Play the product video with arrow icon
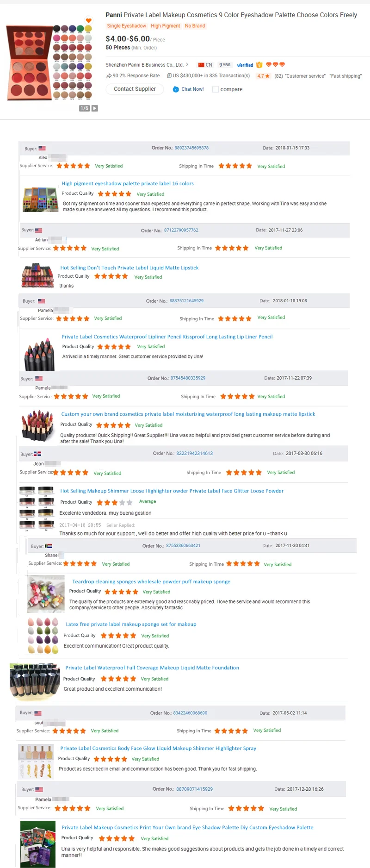The height and width of the screenshot is (868, 370). pos(95,108)
